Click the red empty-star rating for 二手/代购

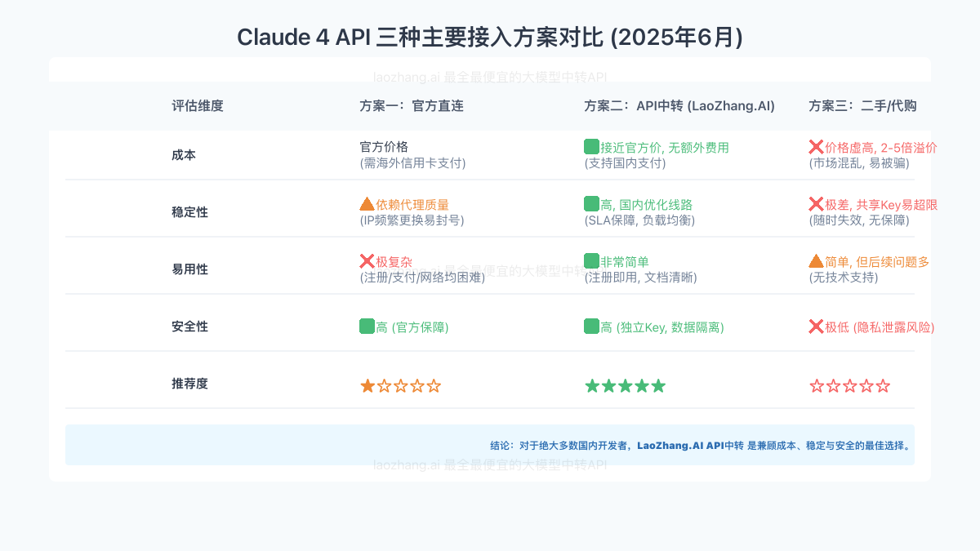click(849, 385)
